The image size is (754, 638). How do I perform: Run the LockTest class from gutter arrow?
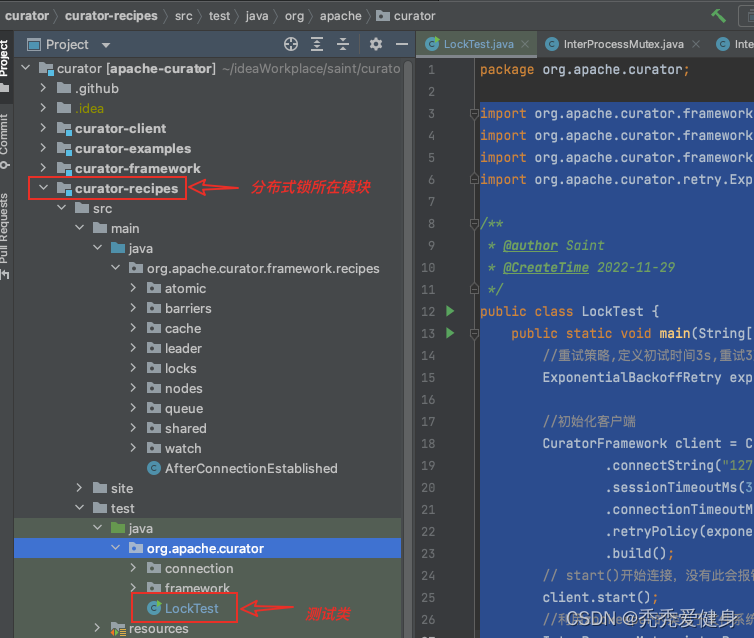[x=450, y=311]
